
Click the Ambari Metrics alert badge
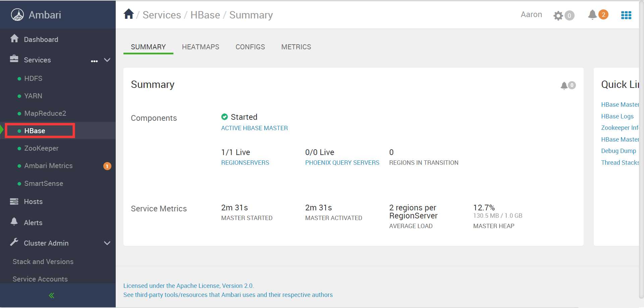[x=107, y=166]
